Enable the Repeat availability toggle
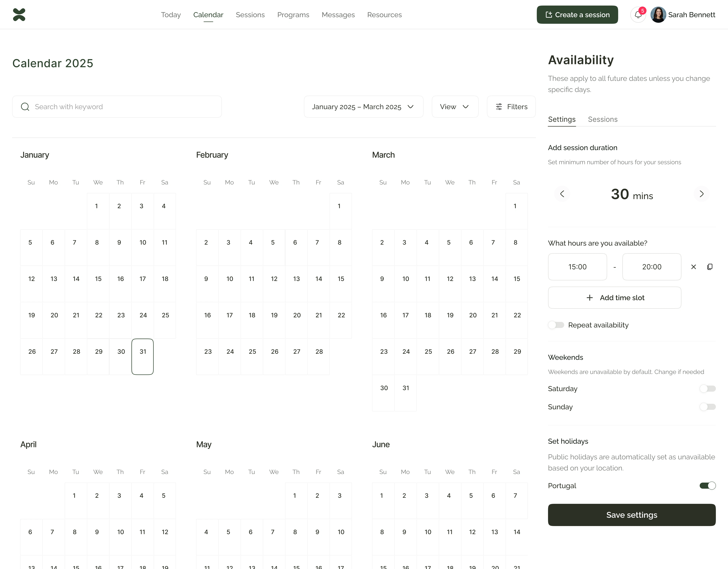728x569 pixels. tap(556, 325)
